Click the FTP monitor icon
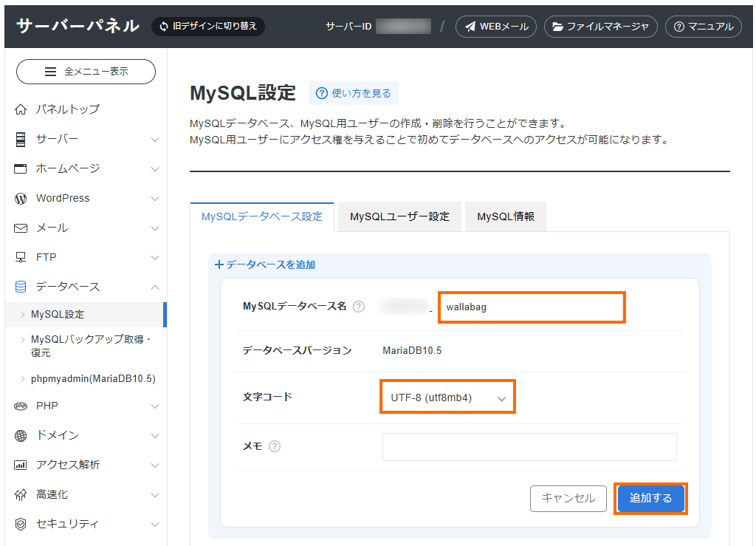Screen dimensions: 756x546 pyautogui.click(x=20, y=258)
